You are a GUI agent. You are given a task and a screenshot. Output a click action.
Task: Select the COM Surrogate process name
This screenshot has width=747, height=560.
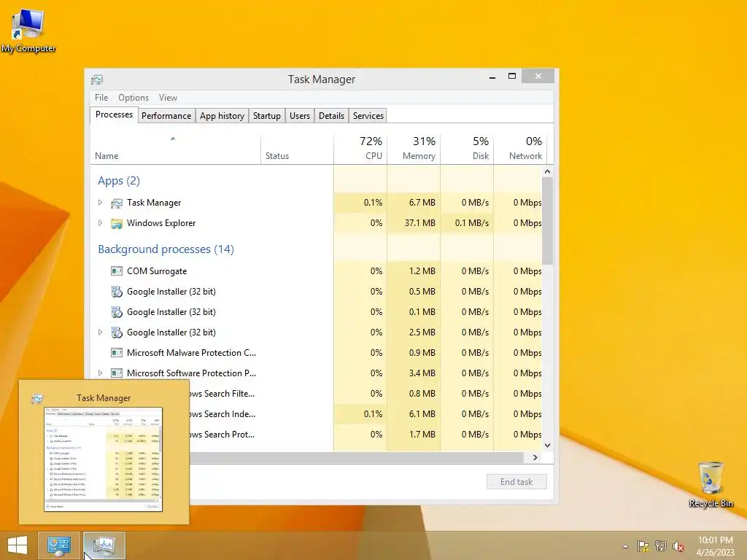[157, 271]
